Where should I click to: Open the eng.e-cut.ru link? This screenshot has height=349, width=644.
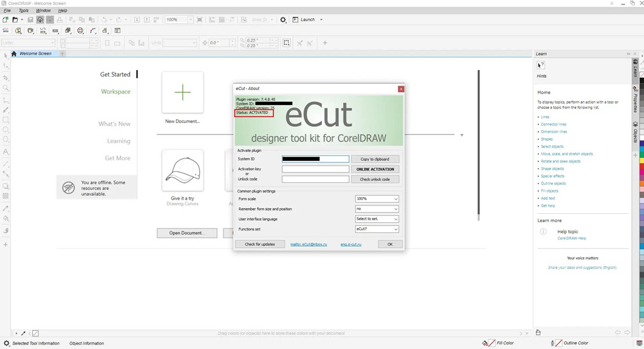(351, 244)
